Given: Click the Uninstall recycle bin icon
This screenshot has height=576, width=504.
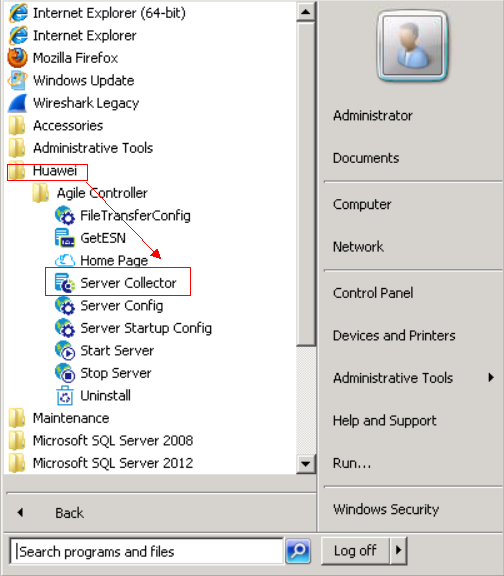Looking at the screenshot, I should tap(65, 396).
